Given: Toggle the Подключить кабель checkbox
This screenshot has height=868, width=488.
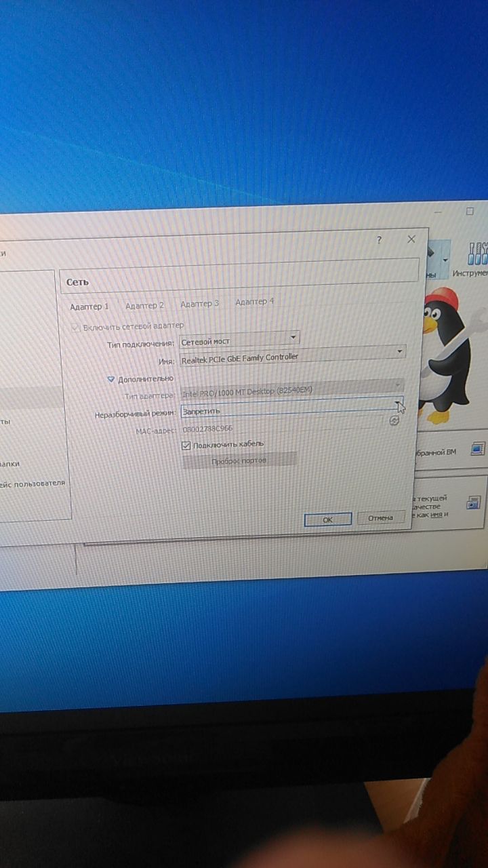Looking at the screenshot, I should point(186,446).
